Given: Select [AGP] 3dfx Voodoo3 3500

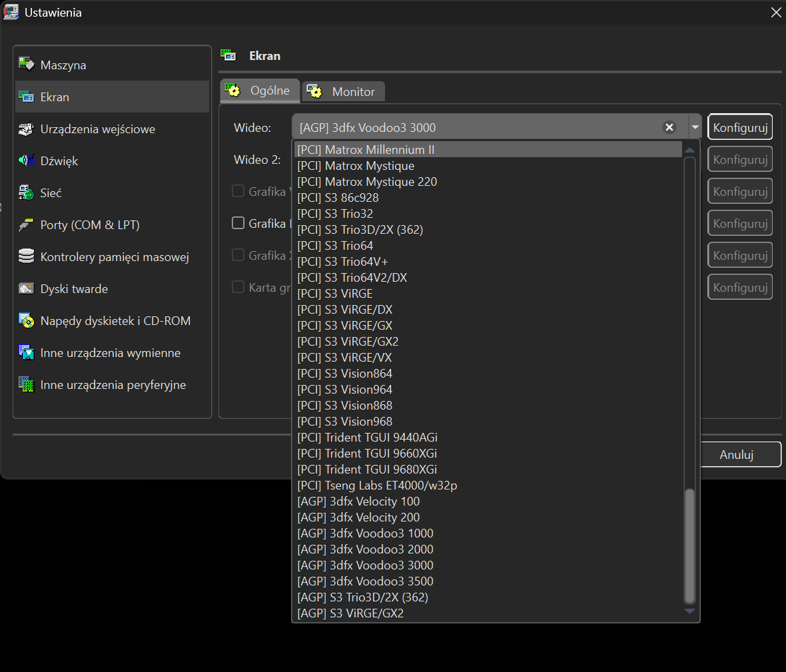Looking at the screenshot, I should [x=488, y=581].
